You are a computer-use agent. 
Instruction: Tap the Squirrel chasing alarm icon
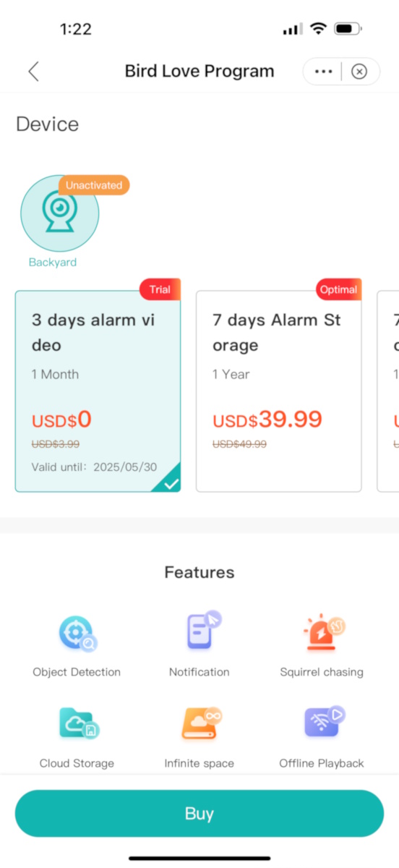click(322, 631)
